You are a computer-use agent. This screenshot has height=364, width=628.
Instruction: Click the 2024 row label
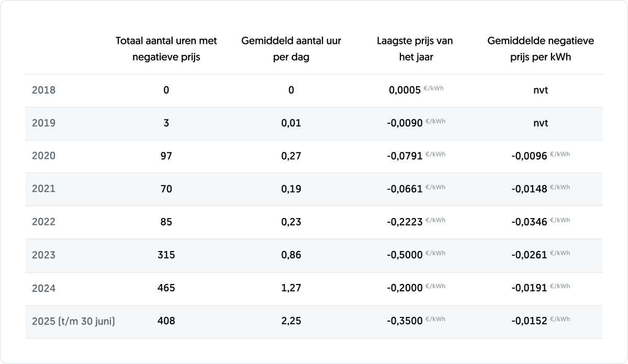click(x=43, y=288)
